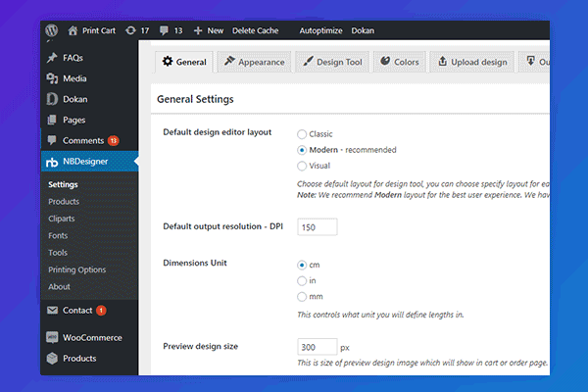The image size is (588, 392).
Task: Open the Upload design tab
Action: [x=472, y=62]
